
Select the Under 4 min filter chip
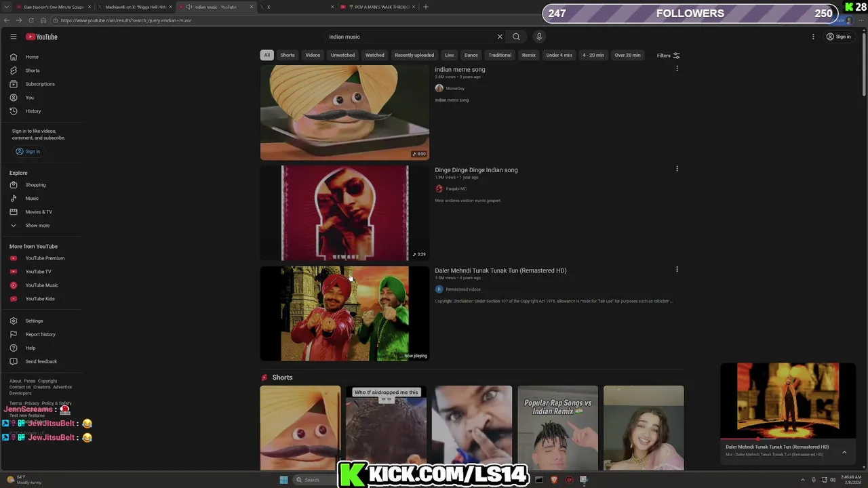click(x=559, y=56)
